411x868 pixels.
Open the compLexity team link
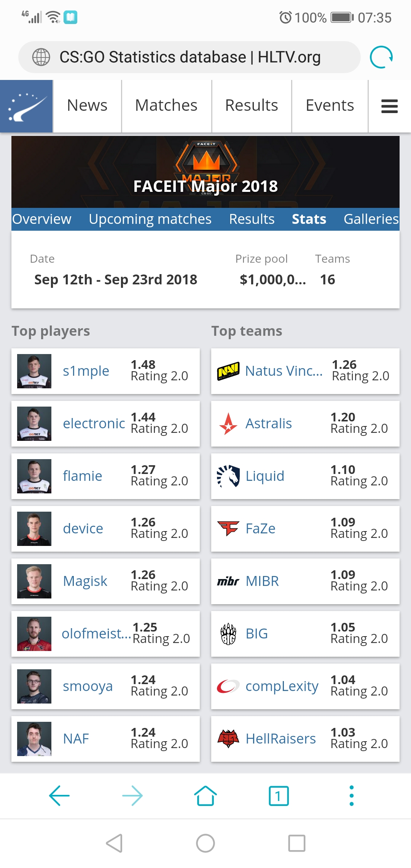point(282,686)
